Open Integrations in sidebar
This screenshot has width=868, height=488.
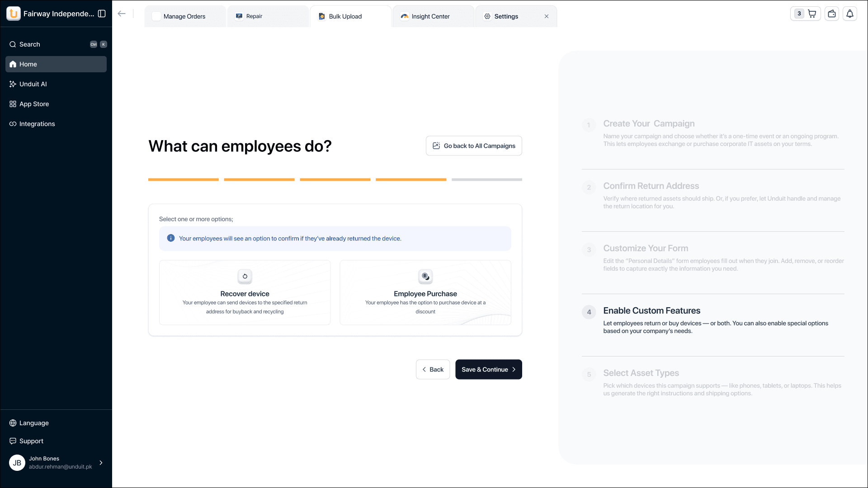click(37, 124)
